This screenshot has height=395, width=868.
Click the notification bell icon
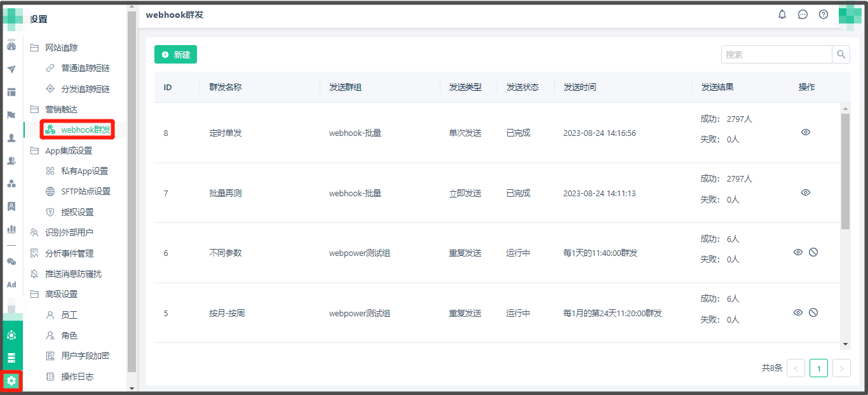click(782, 15)
